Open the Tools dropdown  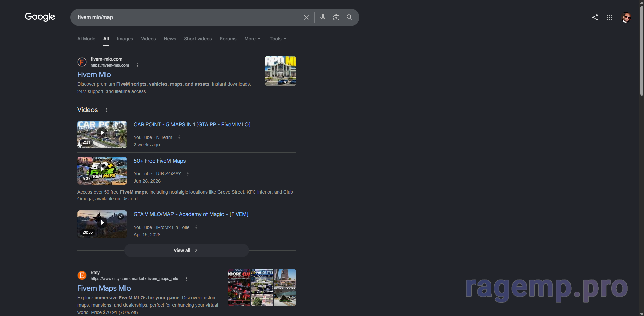click(x=278, y=39)
